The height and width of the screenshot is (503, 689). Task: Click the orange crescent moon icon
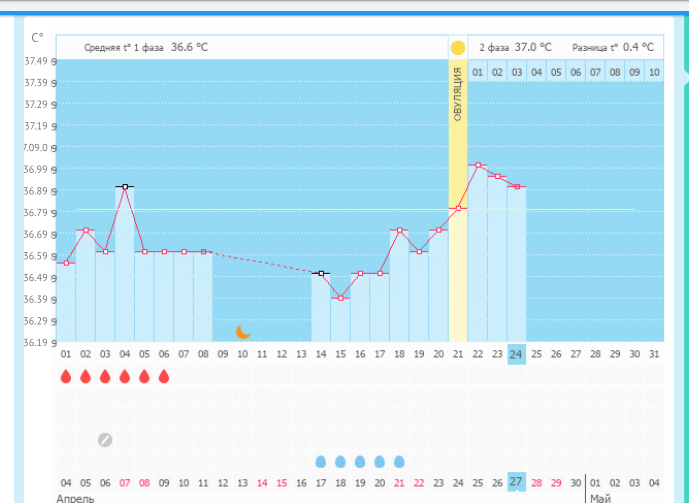[x=243, y=331]
